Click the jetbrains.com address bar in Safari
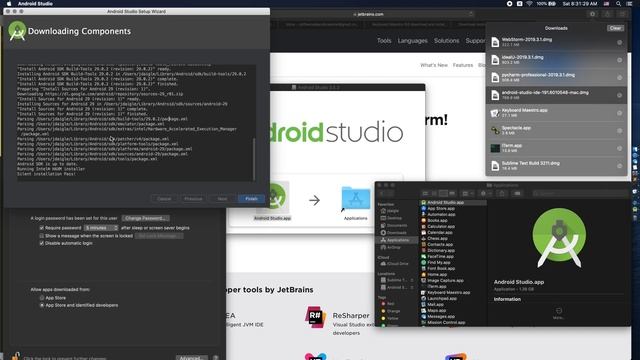This screenshot has height=360, width=640. tap(369, 14)
